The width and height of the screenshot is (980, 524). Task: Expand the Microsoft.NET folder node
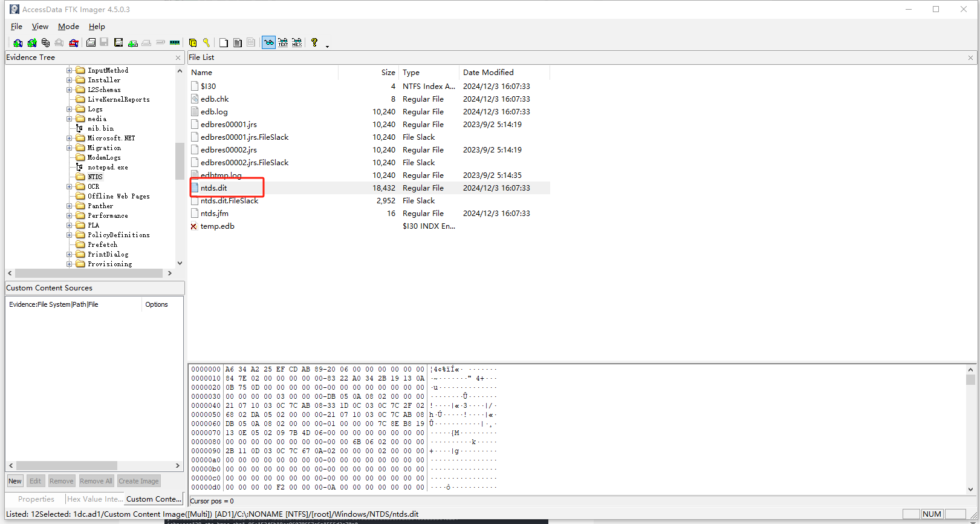coord(69,138)
